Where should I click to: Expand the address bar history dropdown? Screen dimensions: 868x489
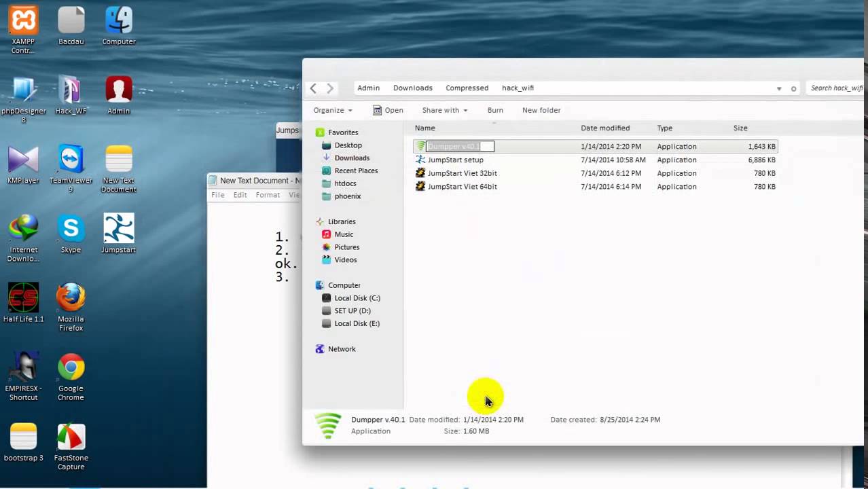point(779,88)
